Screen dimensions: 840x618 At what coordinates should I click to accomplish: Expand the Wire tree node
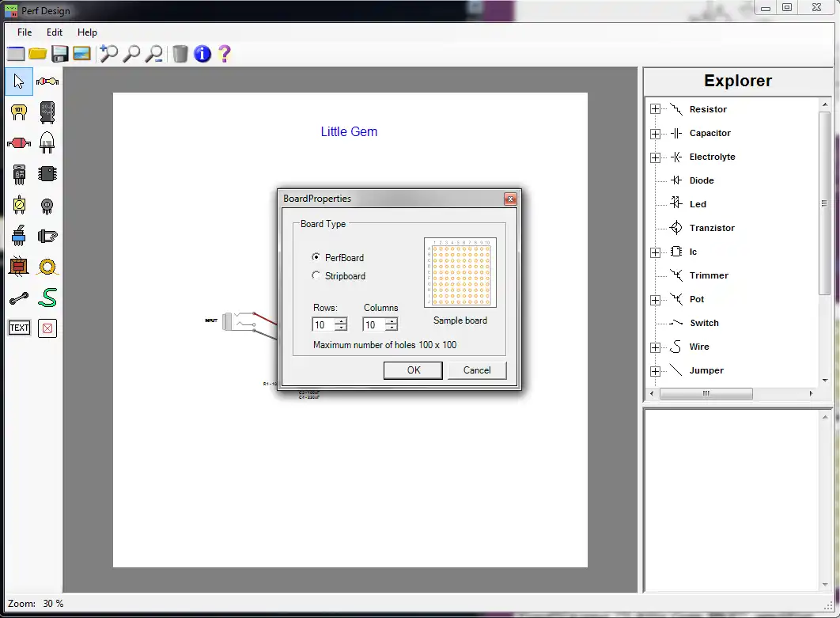[655, 347]
